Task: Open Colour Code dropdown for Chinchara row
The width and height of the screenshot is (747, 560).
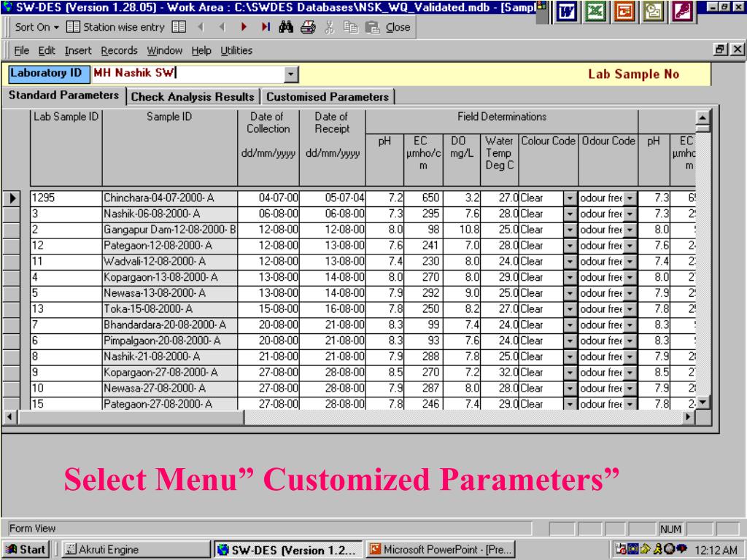Action: click(570, 198)
